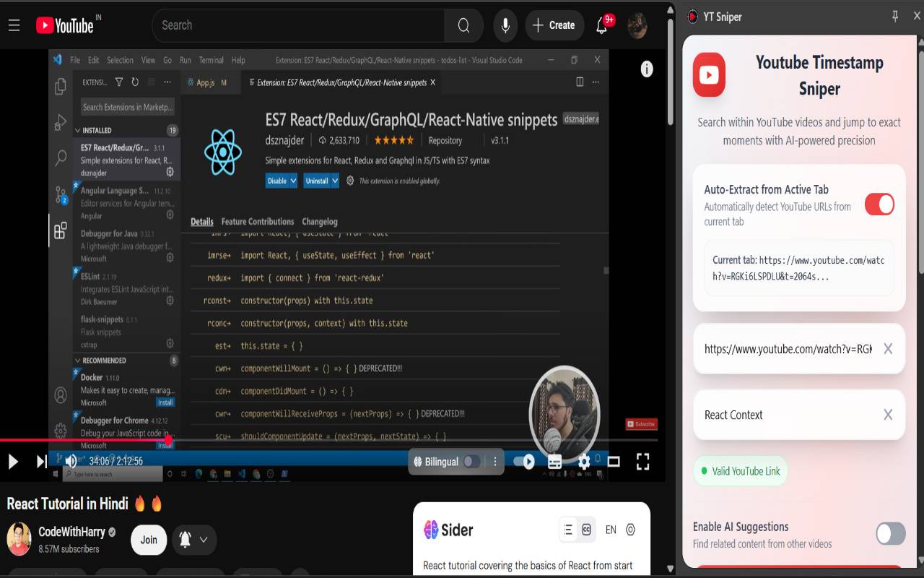
Task: Open the player settings gear
Action: 583,461
